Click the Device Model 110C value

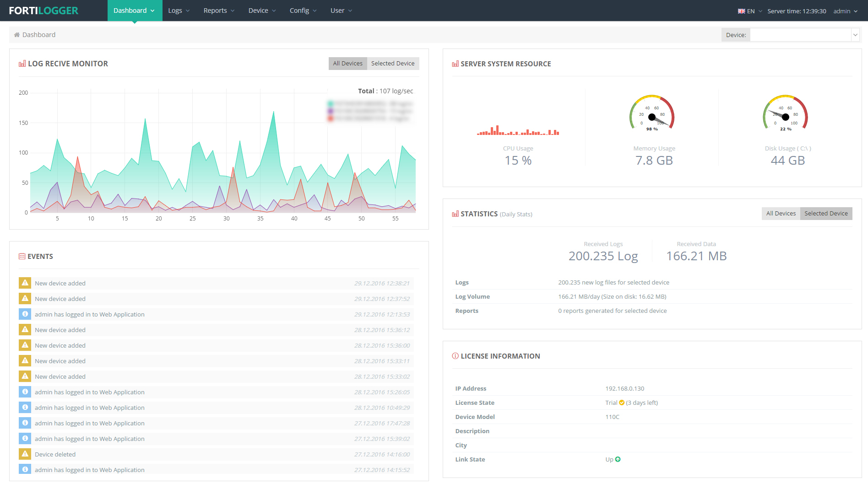[612, 417]
